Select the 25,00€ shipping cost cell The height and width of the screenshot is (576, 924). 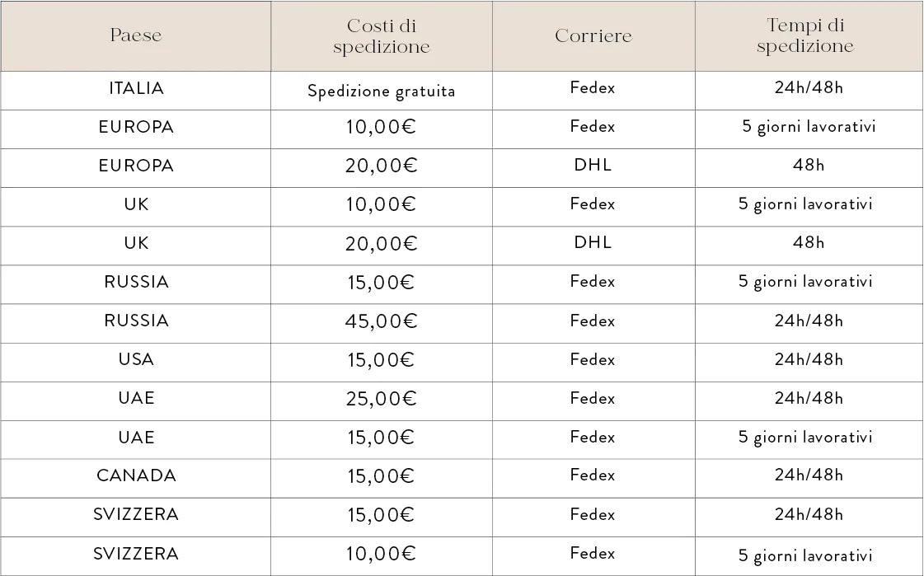tap(382, 399)
